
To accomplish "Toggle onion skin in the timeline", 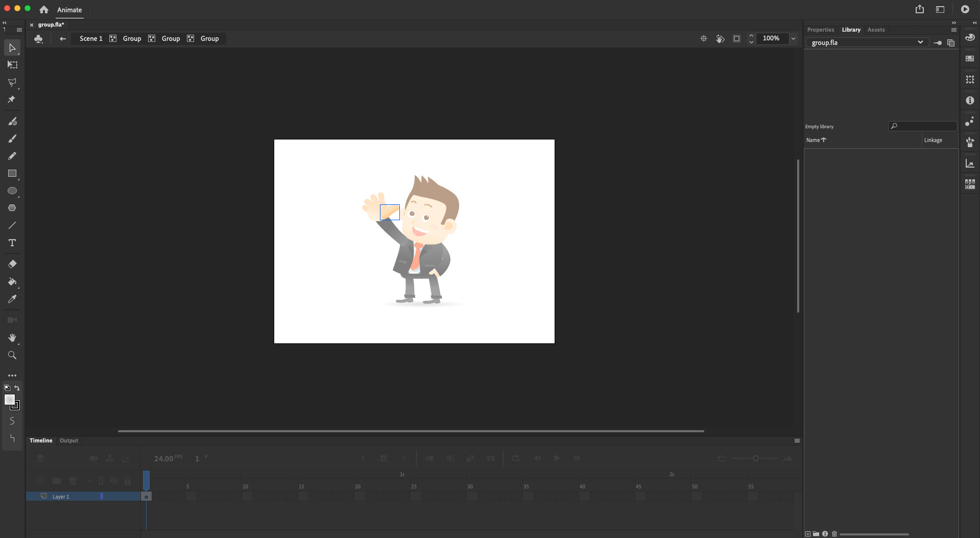I will click(x=431, y=458).
